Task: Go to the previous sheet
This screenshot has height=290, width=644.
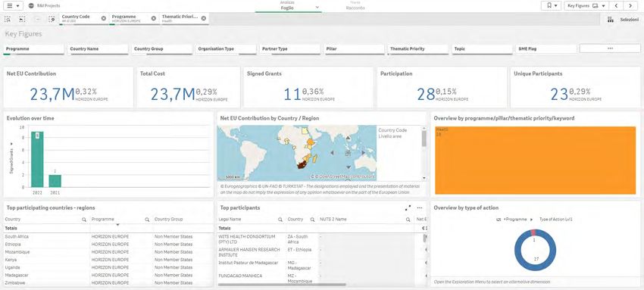Action: pyautogui.click(x=616, y=6)
